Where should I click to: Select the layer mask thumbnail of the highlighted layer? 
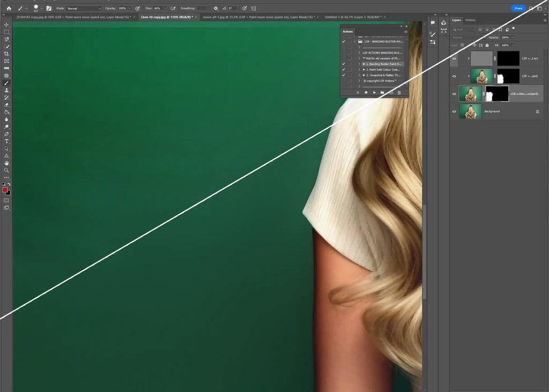click(x=497, y=94)
